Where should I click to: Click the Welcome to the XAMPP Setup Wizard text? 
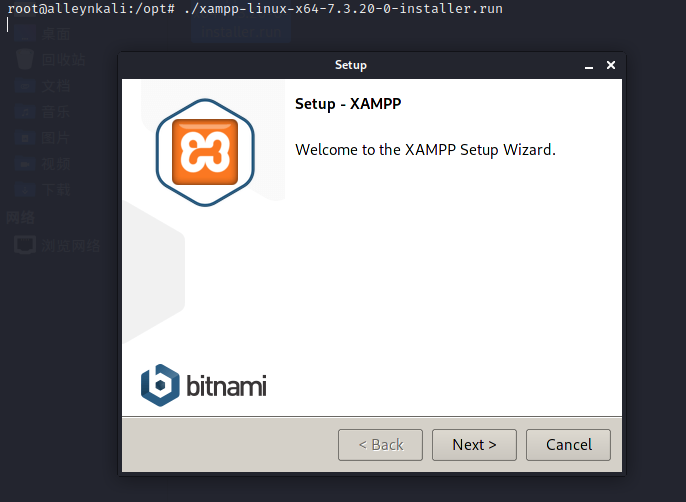425,150
